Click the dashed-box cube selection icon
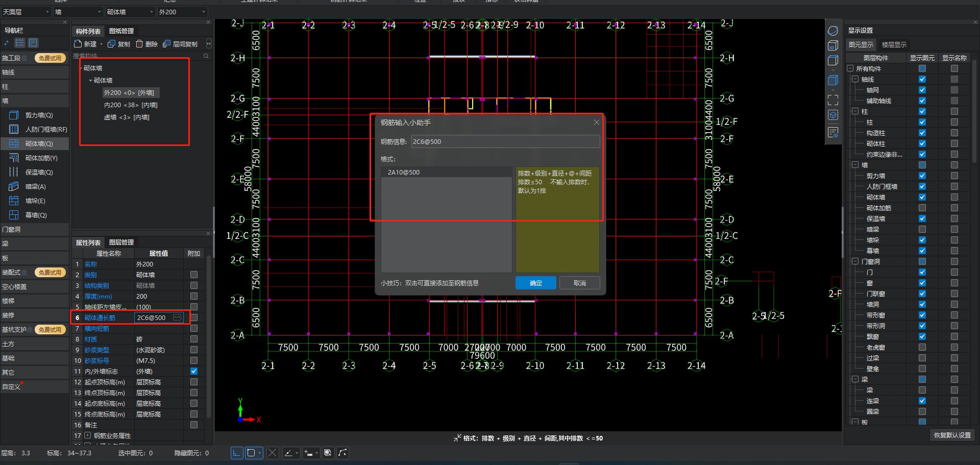This screenshot has width=980, height=465. coord(833,115)
